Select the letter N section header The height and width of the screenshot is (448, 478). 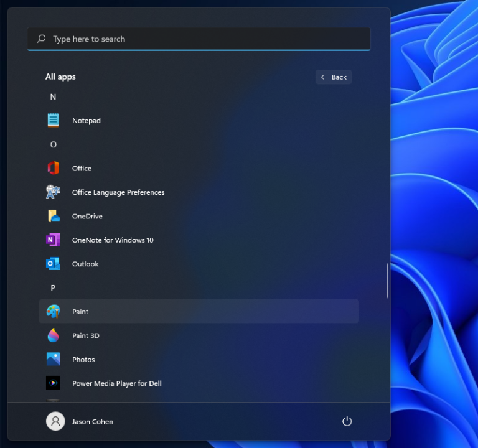coord(53,97)
